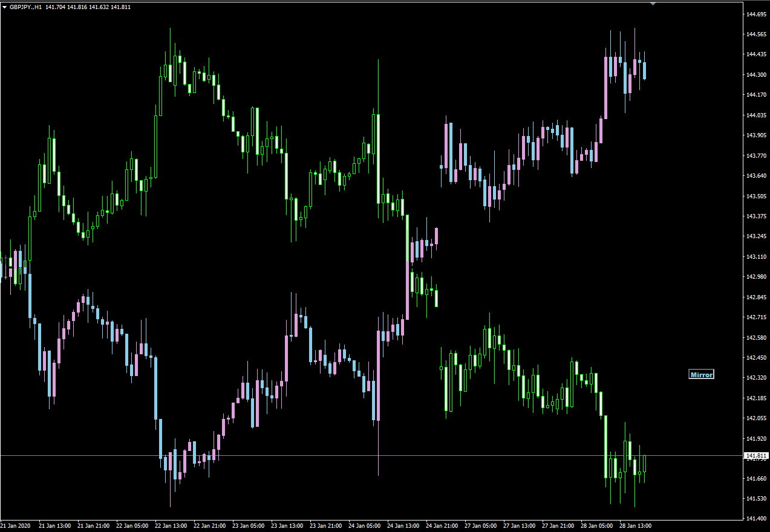Click the 143.905 price axis label
Image resolution: width=770 pixels, height=532 pixels.
(757, 135)
